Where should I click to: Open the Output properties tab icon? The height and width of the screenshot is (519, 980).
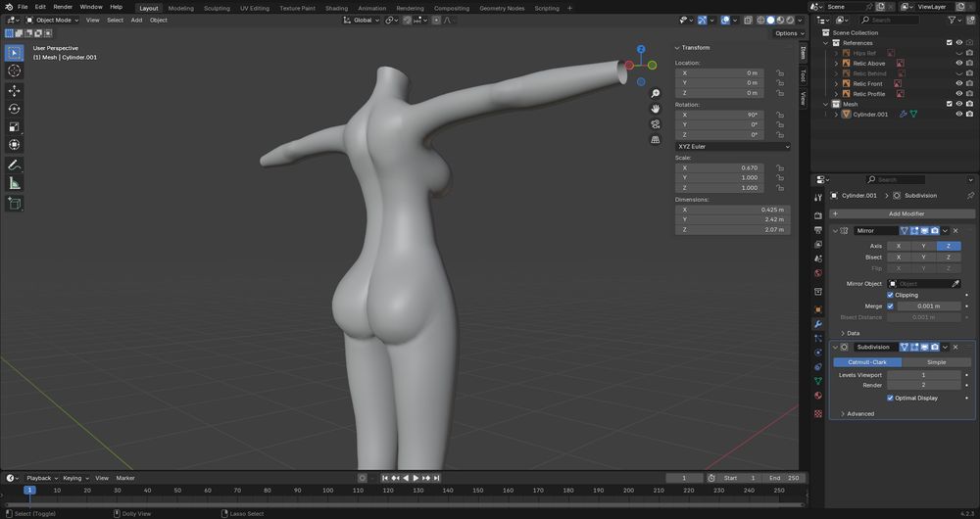(818, 230)
